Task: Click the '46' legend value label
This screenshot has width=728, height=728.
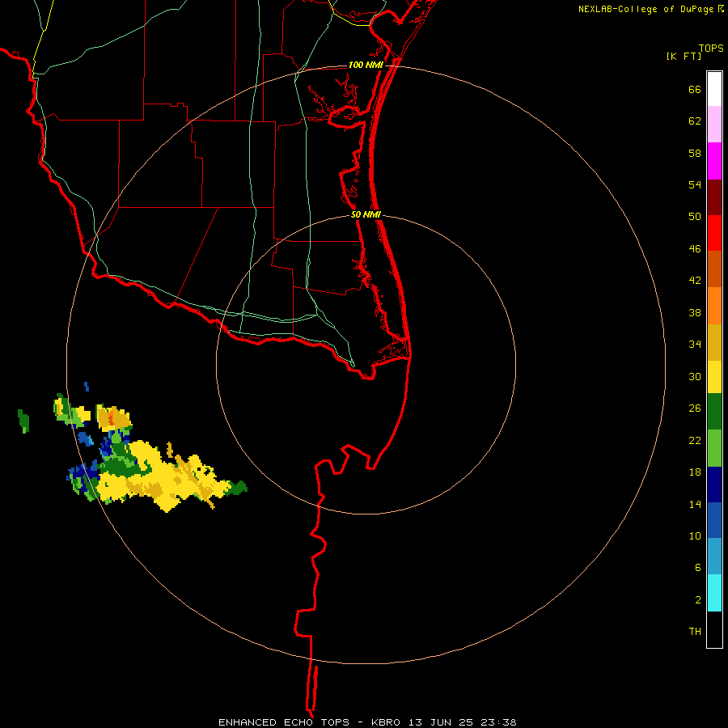Action: 695,249
